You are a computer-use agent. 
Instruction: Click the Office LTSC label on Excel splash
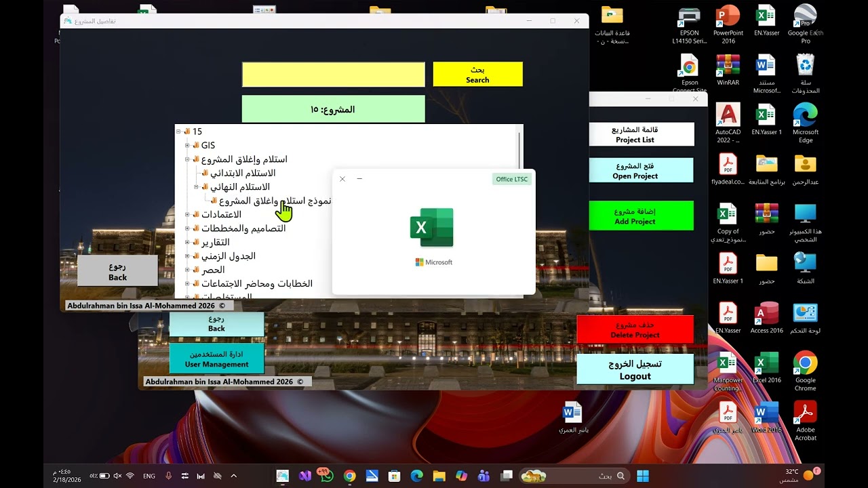click(x=511, y=179)
